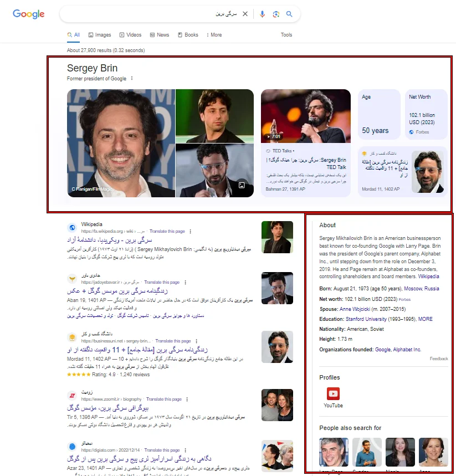Screen dimensions: 456x476
Task: Click the businessuni.net result favicon
Action: pyautogui.click(x=72, y=337)
